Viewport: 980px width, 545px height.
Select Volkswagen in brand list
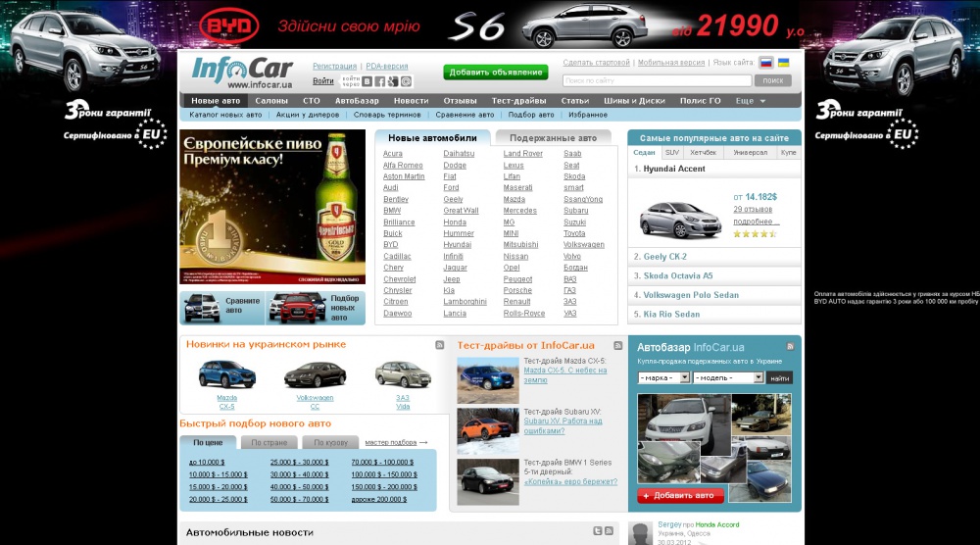point(584,245)
